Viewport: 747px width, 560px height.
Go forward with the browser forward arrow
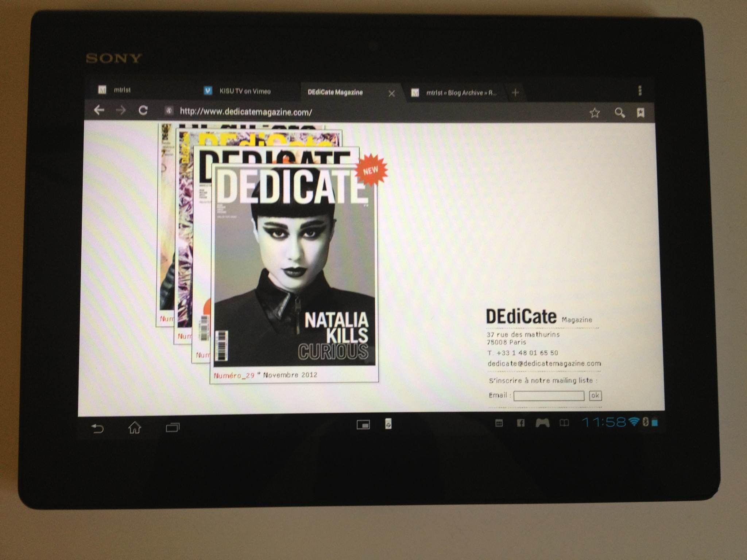121,110
